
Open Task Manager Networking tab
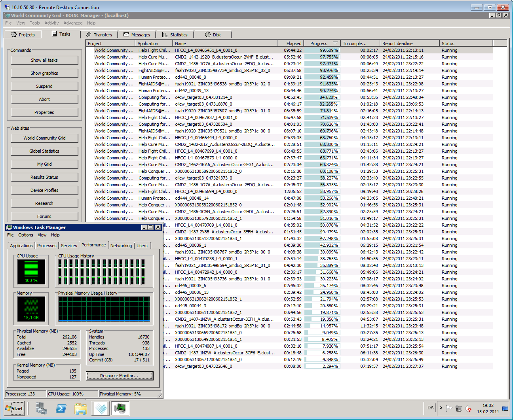pos(121,246)
